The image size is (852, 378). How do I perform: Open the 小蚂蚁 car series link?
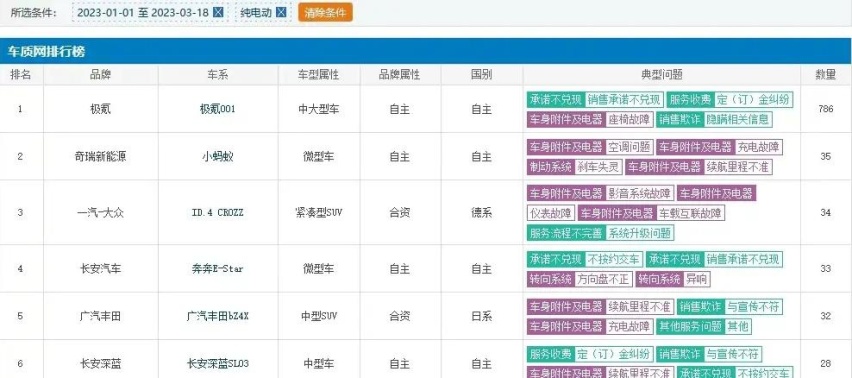[x=218, y=157]
